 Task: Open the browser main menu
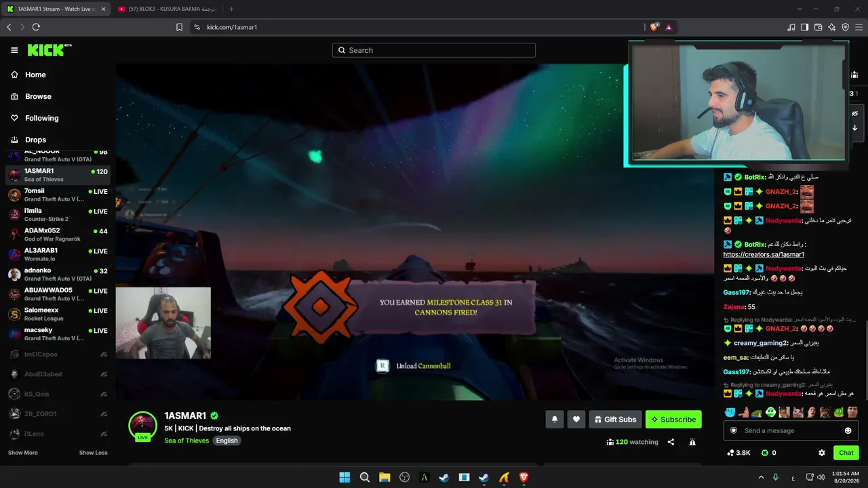click(x=859, y=27)
